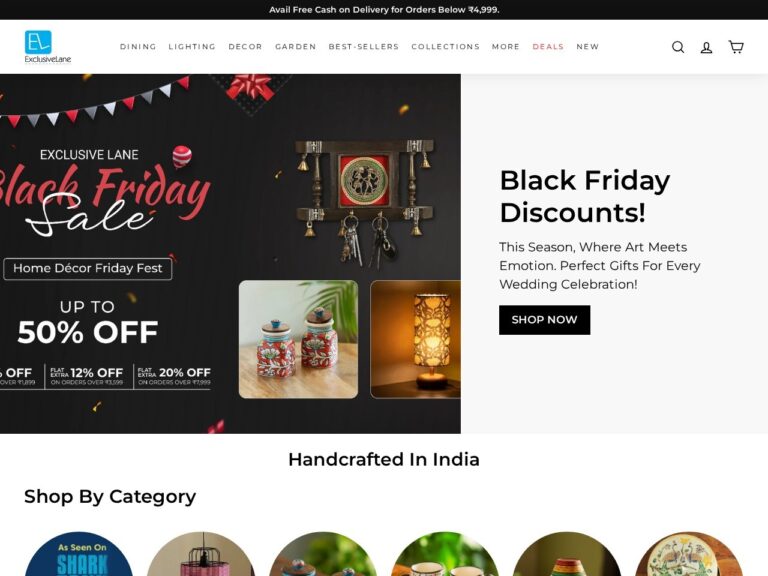Open the search magnifier icon
Screen dimensions: 768x576
point(678,47)
